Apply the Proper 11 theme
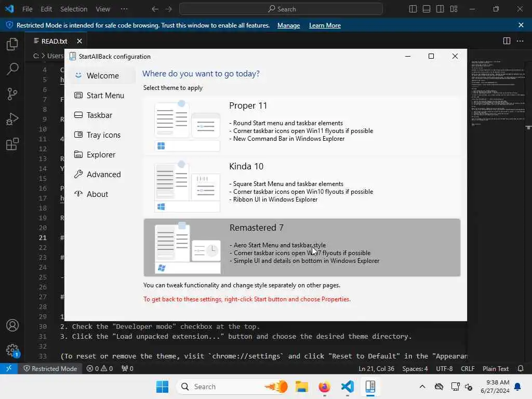This screenshot has height=399, width=532. 302,125
